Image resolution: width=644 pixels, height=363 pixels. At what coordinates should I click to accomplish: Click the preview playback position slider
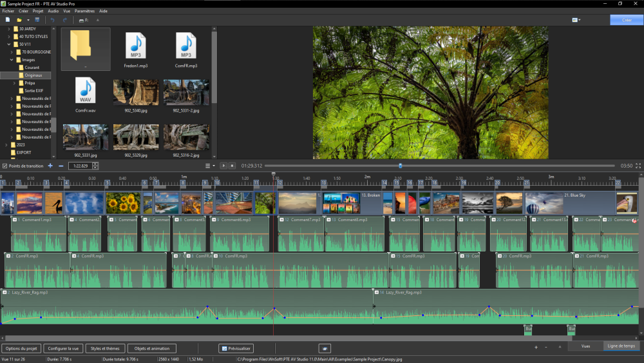point(400,166)
